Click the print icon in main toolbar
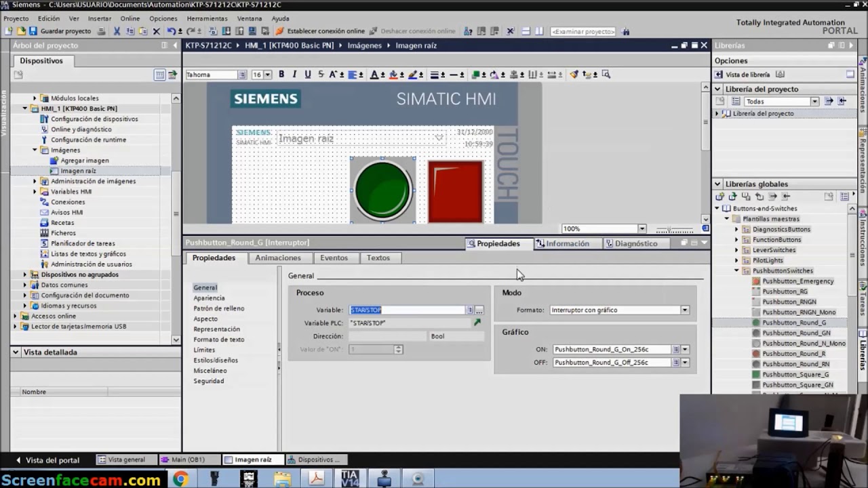Screen dimensions: 868x488 [x=102, y=31]
